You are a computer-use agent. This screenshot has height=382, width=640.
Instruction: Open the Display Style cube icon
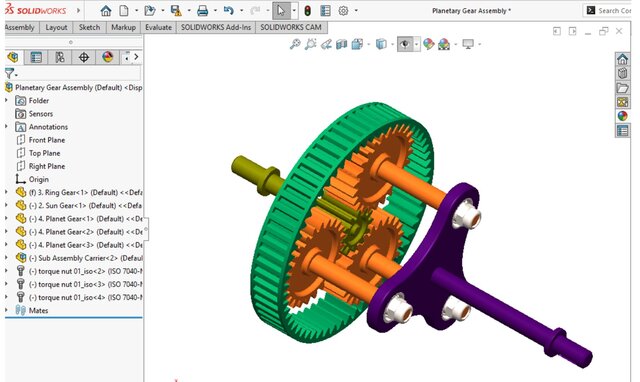tap(381, 44)
